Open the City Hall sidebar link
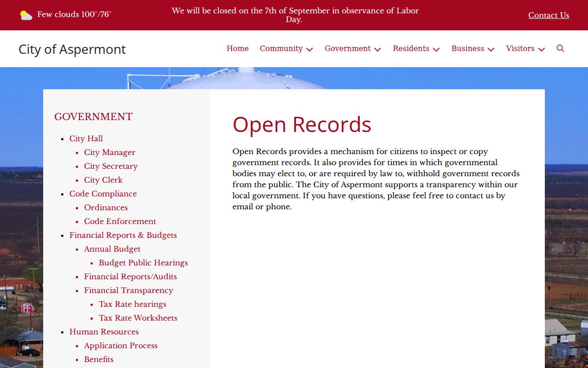 pos(86,138)
